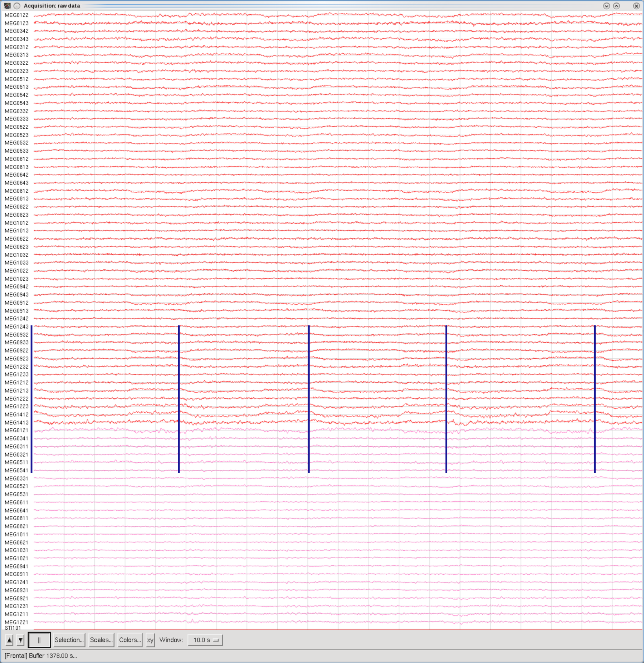The height and width of the screenshot is (663, 644).
Task: Open the Colors dialog
Action: pyautogui.click(x=130, y=640)
